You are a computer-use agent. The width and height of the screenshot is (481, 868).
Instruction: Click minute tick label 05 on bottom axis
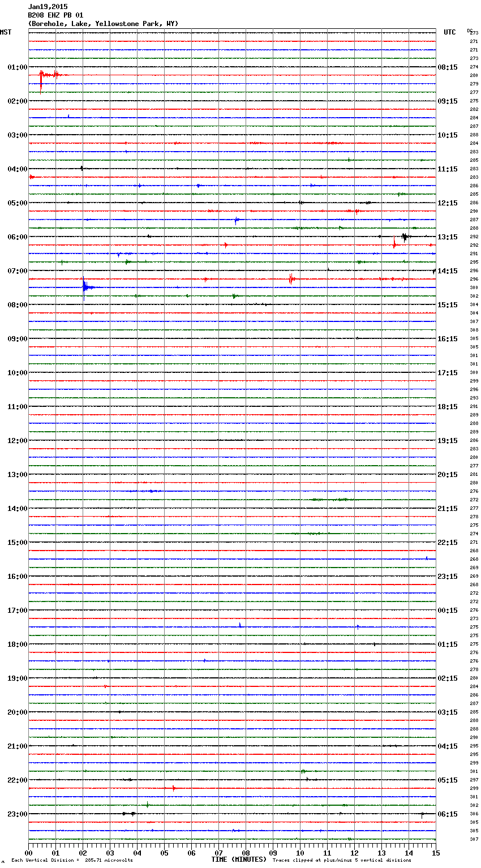click(164, 853)
